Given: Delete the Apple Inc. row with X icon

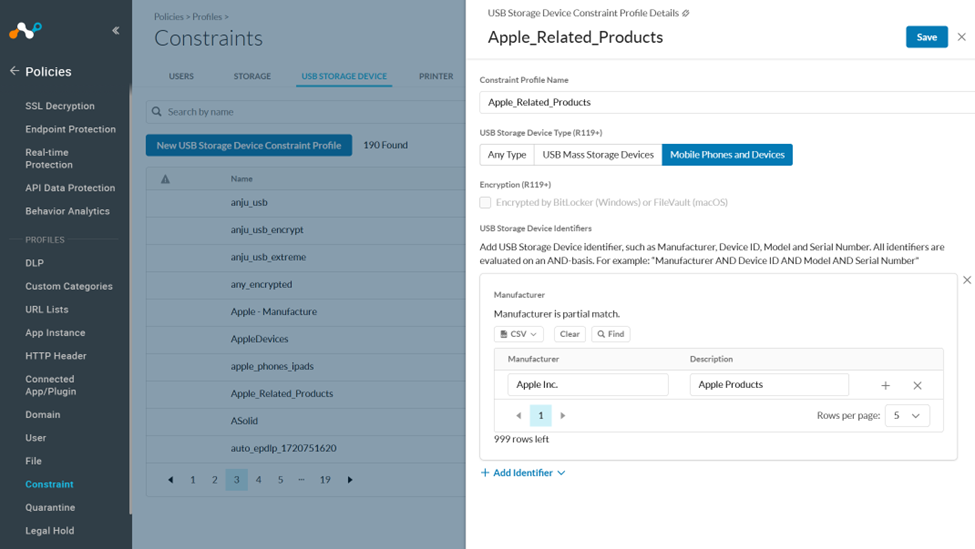Looking at the screenshot, I should 917,385.
